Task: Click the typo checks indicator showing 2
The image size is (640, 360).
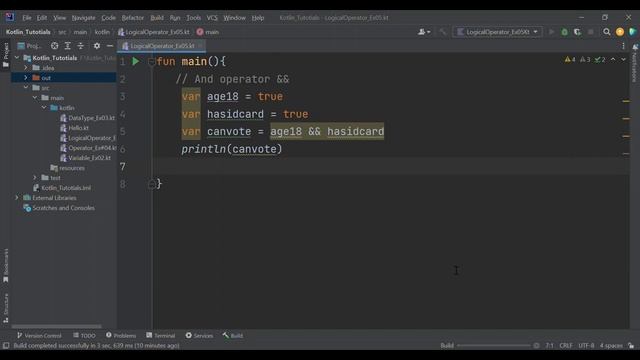Action: coord(600,60)
